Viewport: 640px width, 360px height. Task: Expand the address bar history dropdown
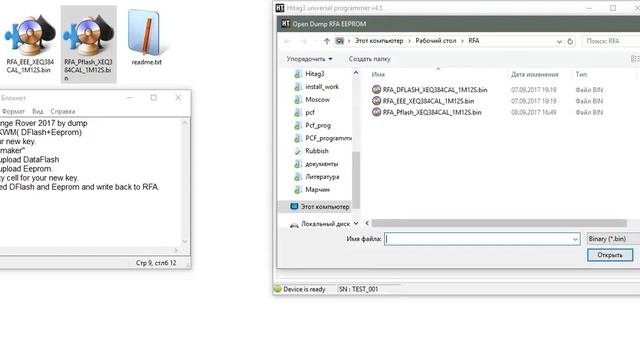pyautogui.click(x=559, y=42)
